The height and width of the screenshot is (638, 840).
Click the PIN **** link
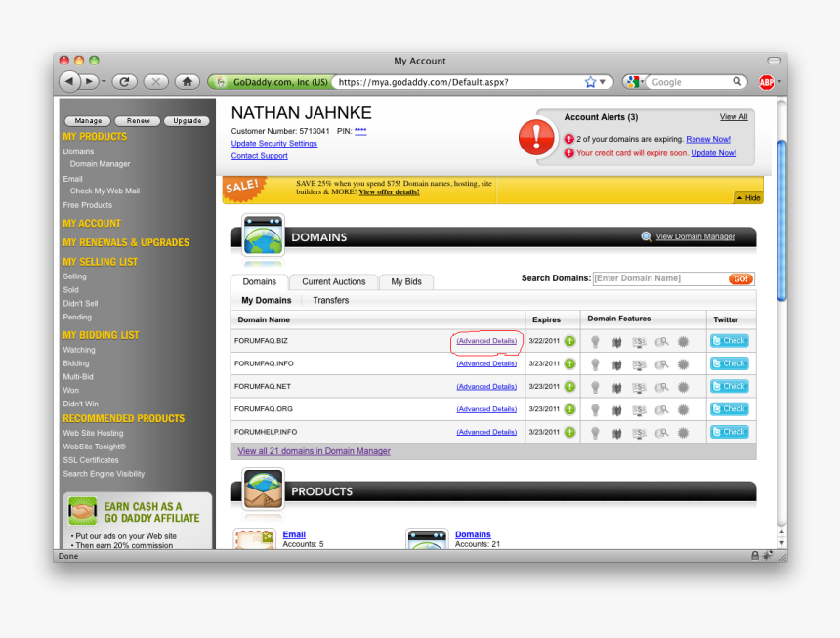click(x=360, y=131)
